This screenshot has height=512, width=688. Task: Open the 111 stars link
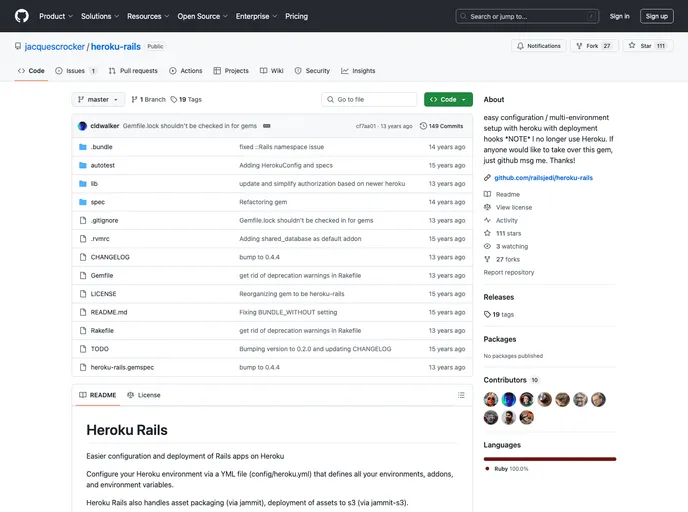(x=503, y=233)
